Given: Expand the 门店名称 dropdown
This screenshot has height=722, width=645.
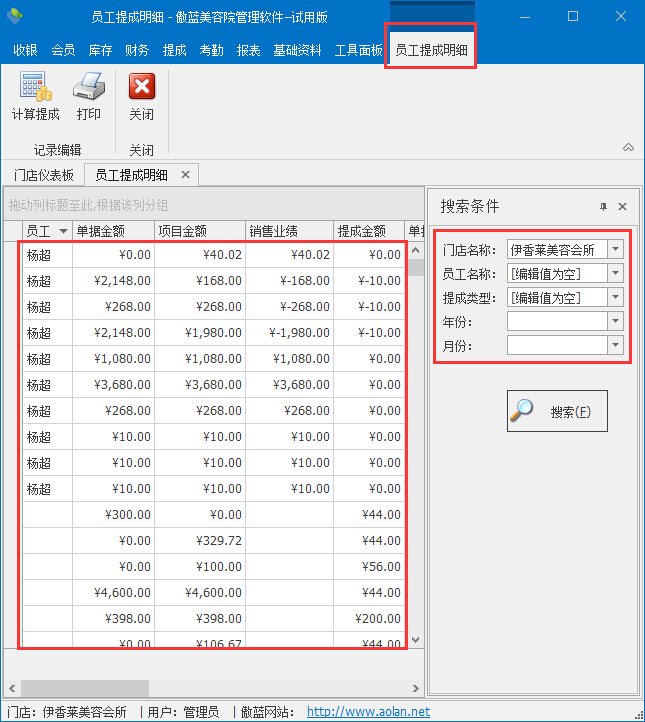Looking at the screenshot, I should pos(615,249).
